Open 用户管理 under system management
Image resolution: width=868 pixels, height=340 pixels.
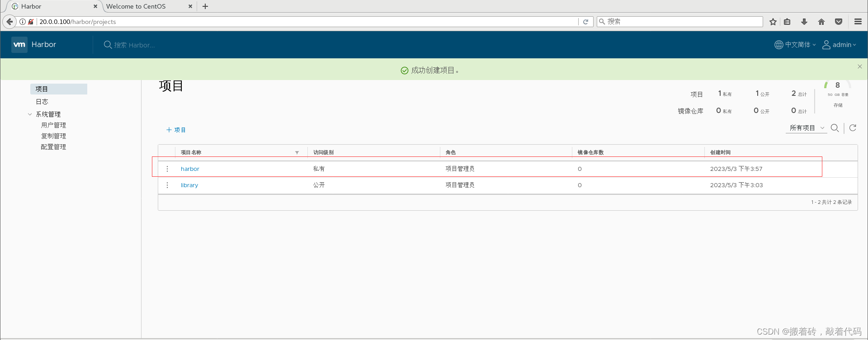click(53, 125)
